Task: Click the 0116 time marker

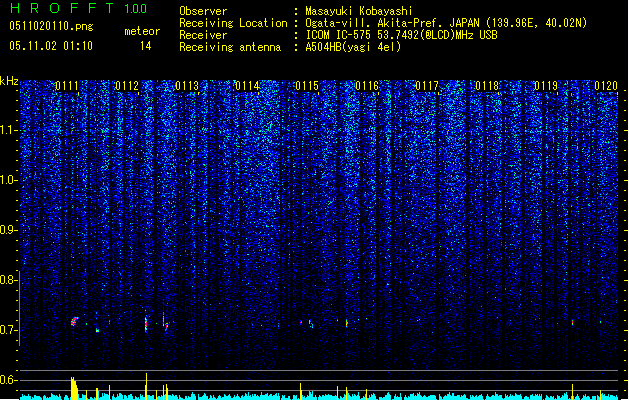Action: click(x=367, y=86)
